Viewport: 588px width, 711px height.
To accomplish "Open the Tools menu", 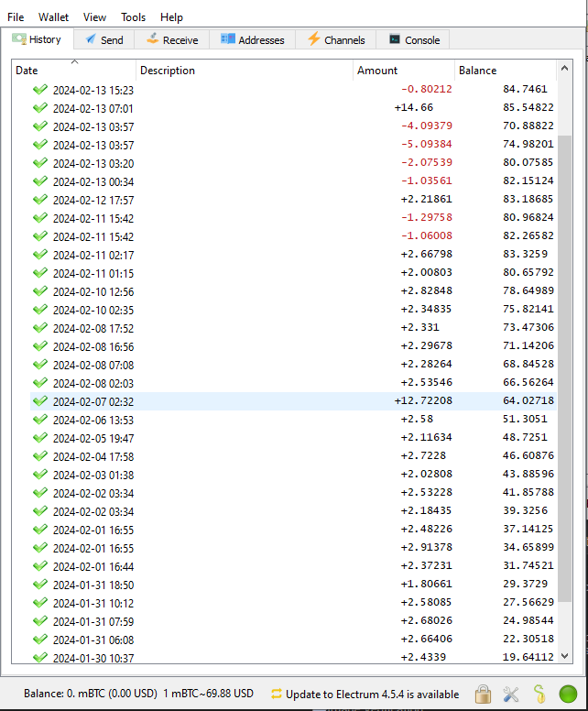I will pos(134,17).
